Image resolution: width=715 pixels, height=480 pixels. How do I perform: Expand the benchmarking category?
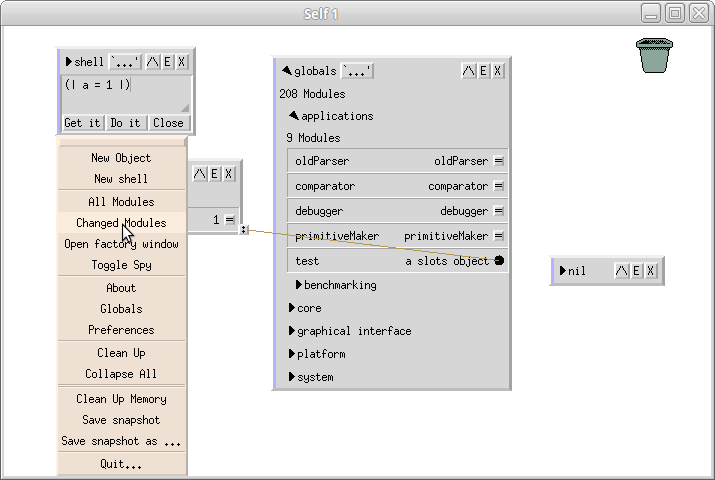coord(298,285)
